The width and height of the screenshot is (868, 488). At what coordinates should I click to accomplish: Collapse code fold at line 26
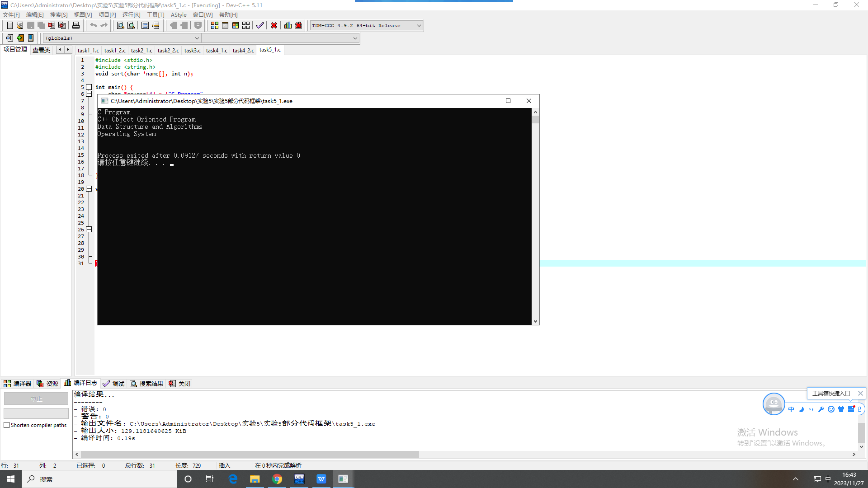[x=89, y=230]
